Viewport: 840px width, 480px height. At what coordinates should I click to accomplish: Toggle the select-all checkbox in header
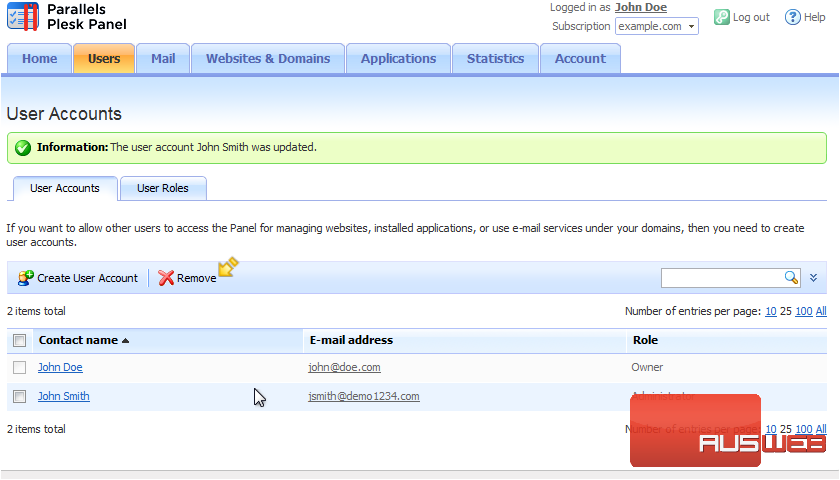[x=20, y=340]
